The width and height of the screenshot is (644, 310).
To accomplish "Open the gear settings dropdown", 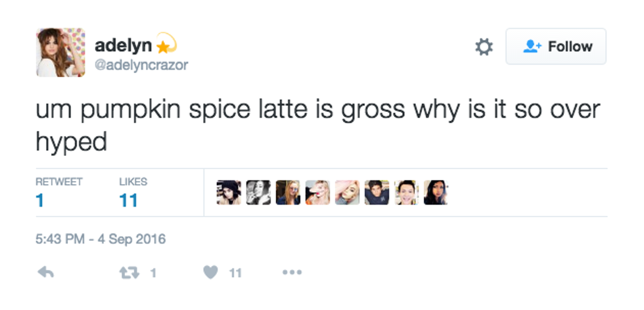I will pos(484,47).
